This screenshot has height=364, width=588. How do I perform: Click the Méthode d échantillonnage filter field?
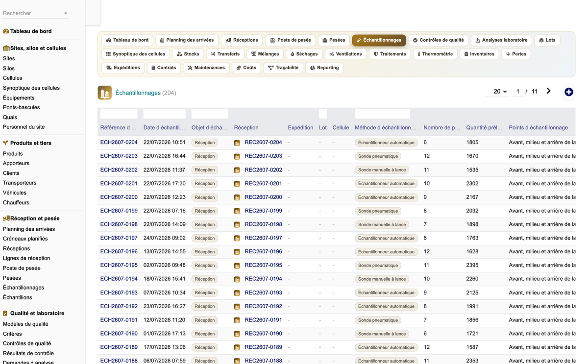pos(382,114)
